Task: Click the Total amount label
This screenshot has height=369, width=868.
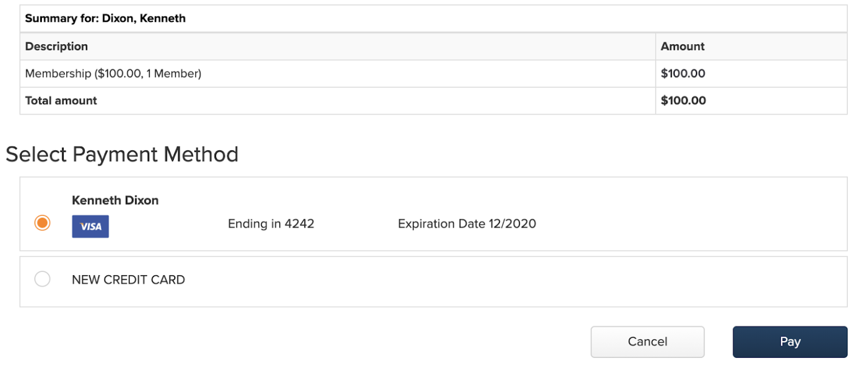Action: click(x=61, y=101)
